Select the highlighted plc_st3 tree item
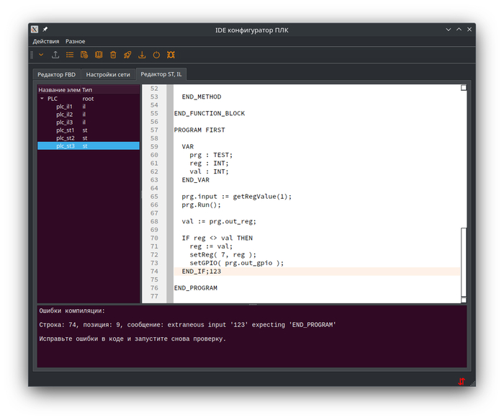This screenshot has width=504, height=420. (89, 146)
